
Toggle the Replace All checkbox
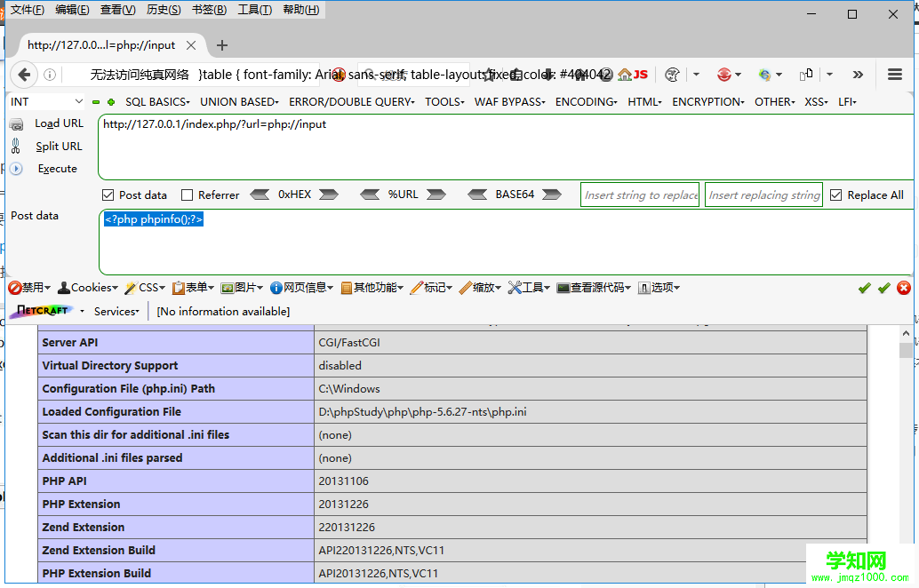836,195
